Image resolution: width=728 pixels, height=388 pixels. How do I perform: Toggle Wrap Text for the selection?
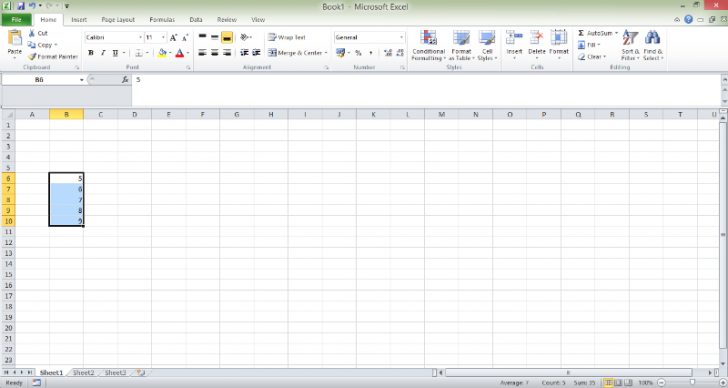pos(287,37)
